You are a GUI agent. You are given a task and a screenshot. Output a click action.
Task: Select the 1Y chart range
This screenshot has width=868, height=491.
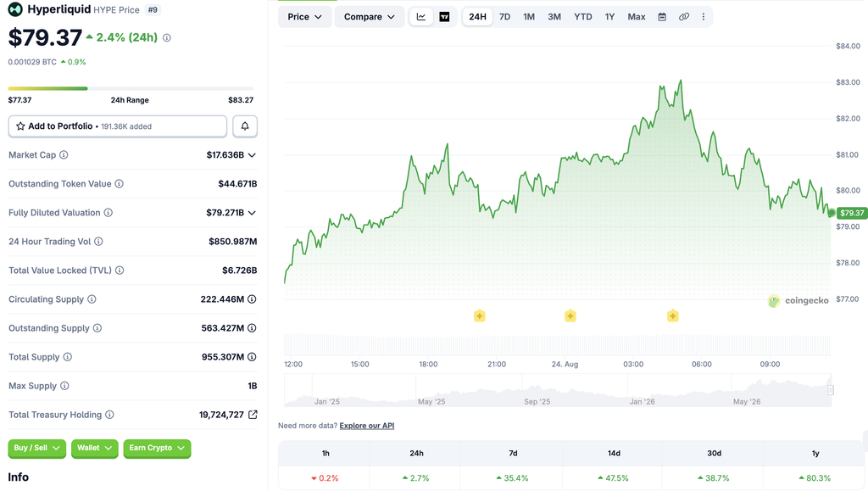pos(609,17)
